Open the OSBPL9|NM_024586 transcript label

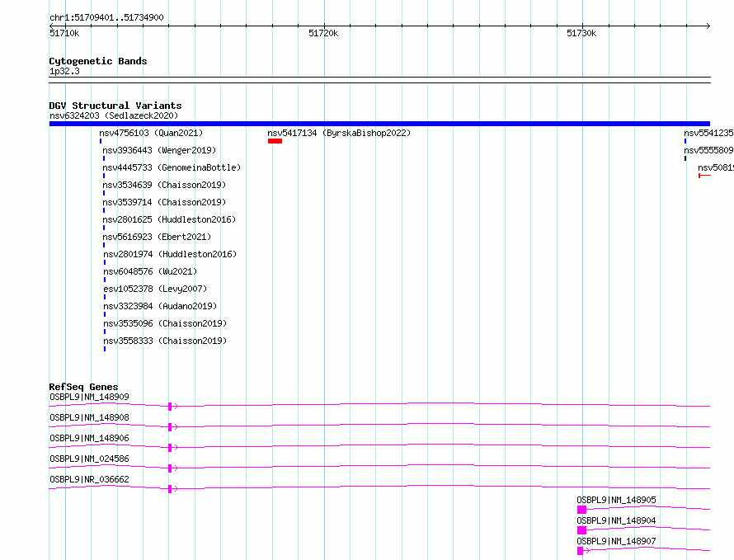[x=89, y=459]
